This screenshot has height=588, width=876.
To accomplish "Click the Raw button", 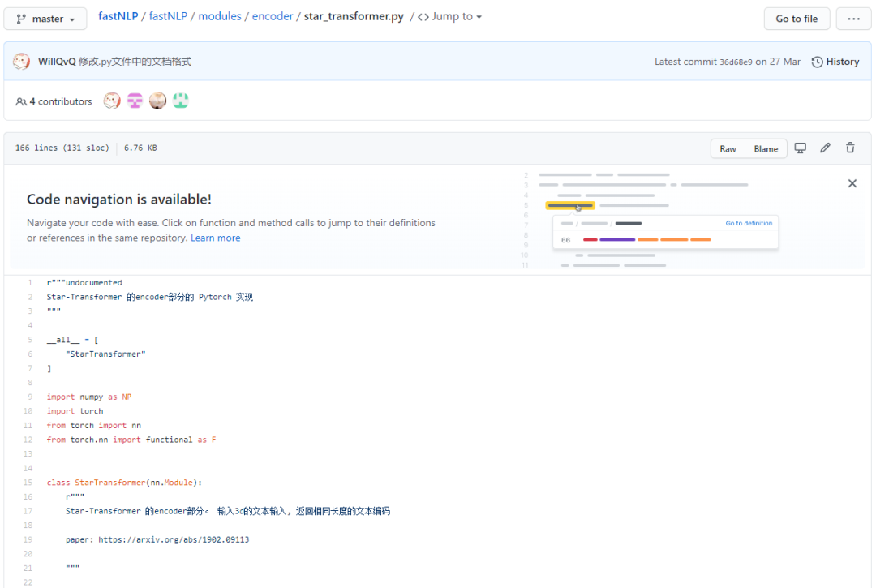I will (x=728, y=148).
